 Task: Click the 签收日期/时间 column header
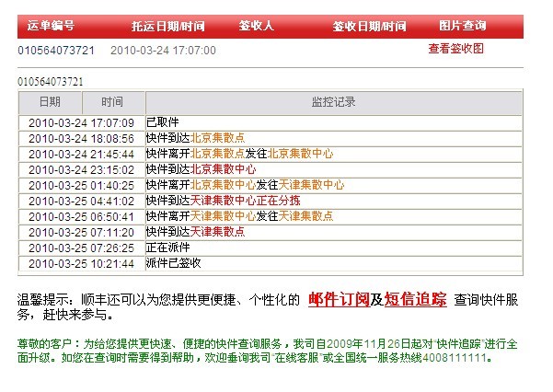pyautogui.click(x=368, y=26)
